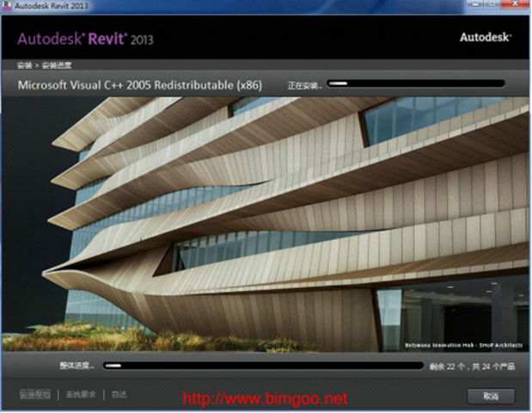Viewport: 532px width, 413px height.
Task: Open the 自述 readme link
Action: [119, 394]
